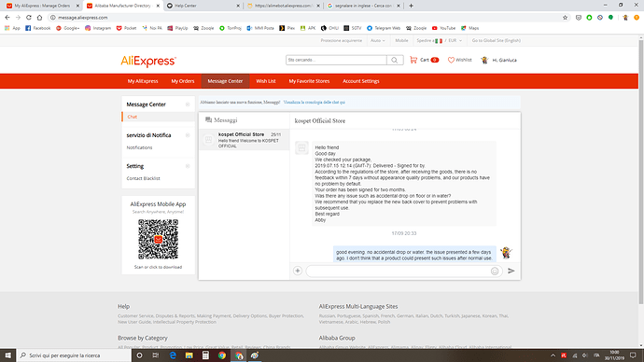Open Contact Blacklist link
This screenshot has width=644, height=362.
click(x=144, y=178)
